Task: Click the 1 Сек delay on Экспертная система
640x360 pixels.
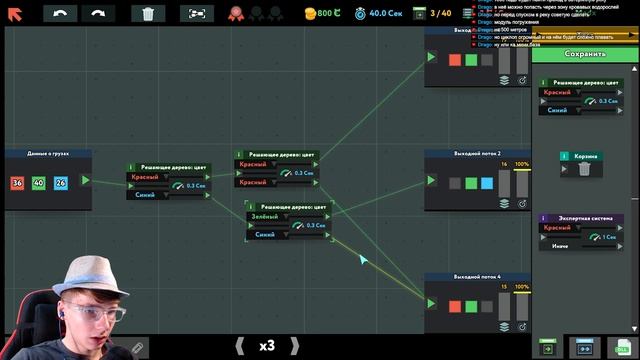Action: (x=609, y=237)
